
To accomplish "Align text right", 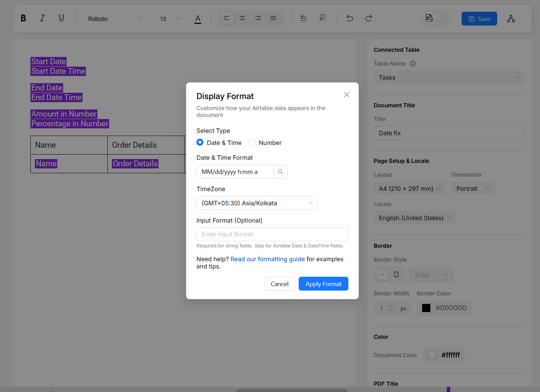I will (x=258, y=18).
